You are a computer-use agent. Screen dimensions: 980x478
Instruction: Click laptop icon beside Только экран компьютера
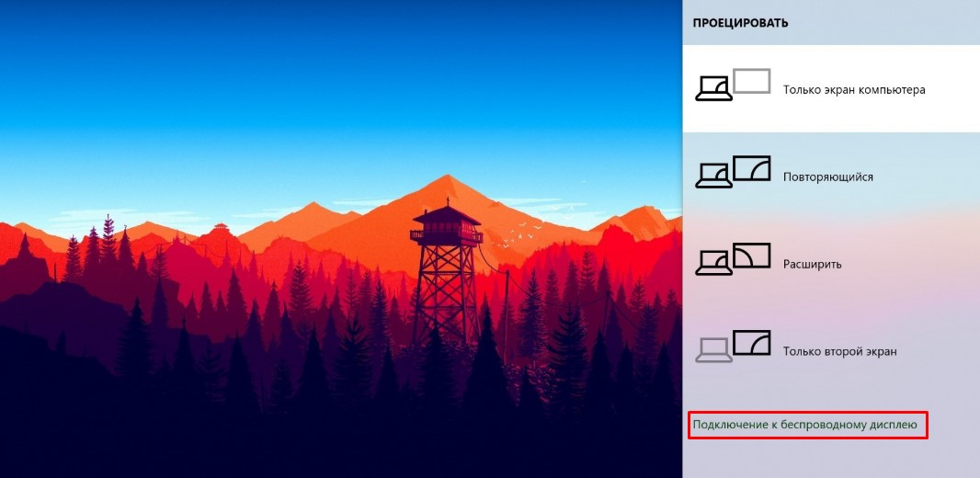coord(713,88)
